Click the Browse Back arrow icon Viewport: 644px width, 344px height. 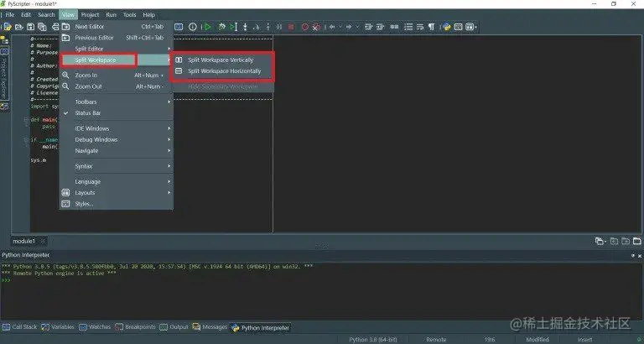coord(332,27)
